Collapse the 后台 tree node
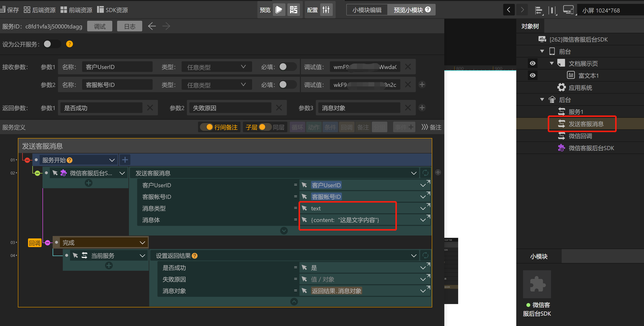The height and width of the screenshot is (326, 644). click(542, 100)
